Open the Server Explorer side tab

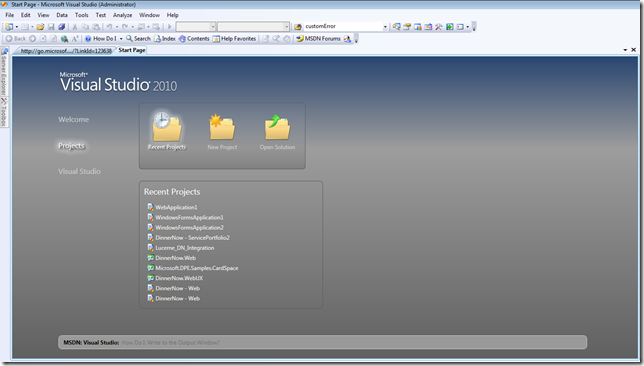4,72
